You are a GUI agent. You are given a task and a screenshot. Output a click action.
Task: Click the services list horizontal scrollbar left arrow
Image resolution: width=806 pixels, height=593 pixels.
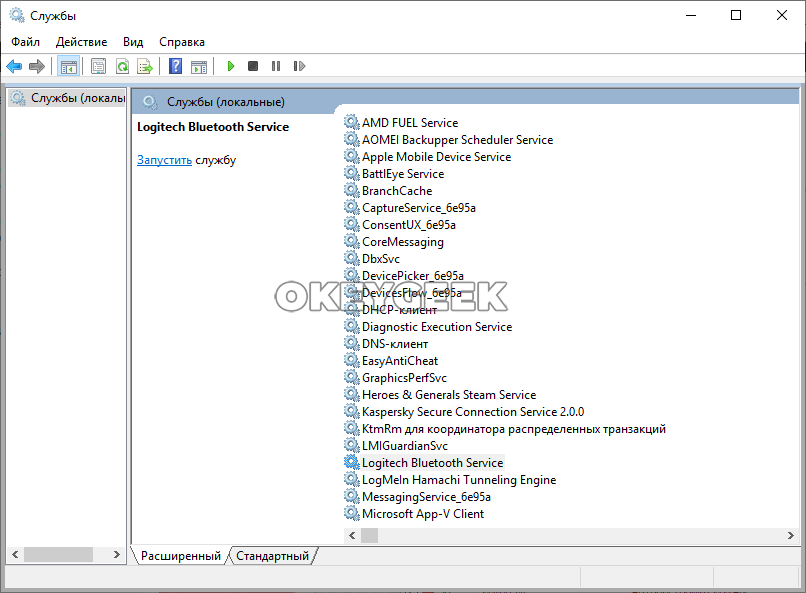[351, 535]
